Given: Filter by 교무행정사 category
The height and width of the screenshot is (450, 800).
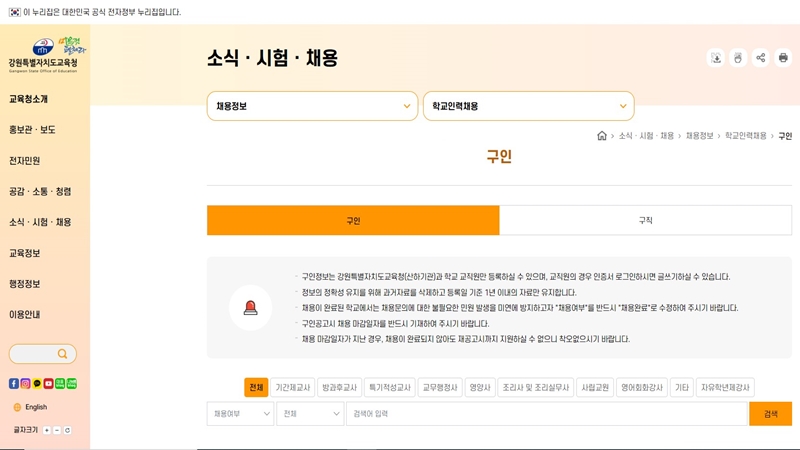Looking at the screenshot, I should tap(440, 387).
